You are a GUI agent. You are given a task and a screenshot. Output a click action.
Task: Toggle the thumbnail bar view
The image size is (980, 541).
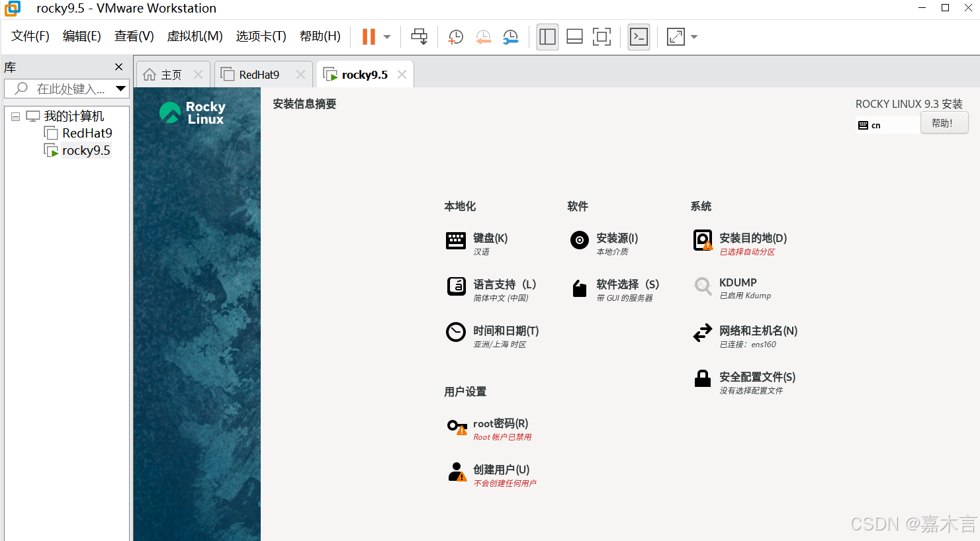point(575,36)
